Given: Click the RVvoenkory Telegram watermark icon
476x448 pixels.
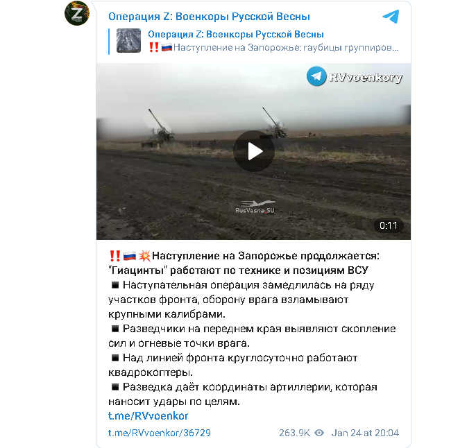Looking at the screenshot, I should (x=316, y=76).
